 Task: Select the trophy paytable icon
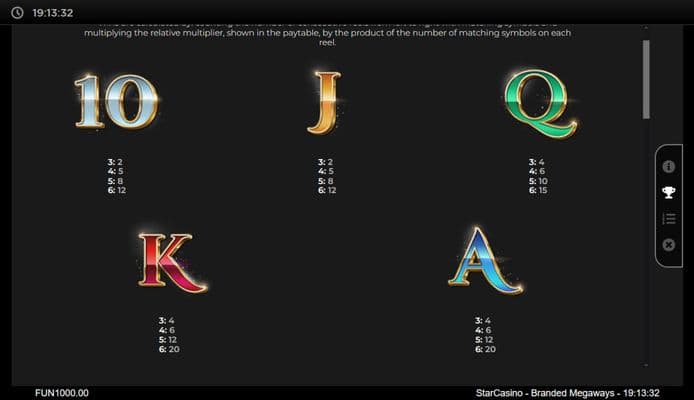pyautogui.click(x=668, y=192)
